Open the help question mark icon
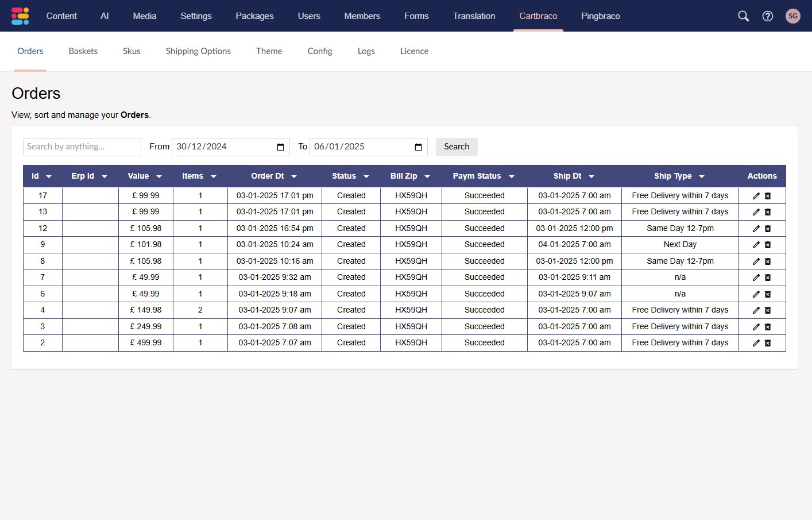The width and height of the screenshot is (812, 520). [768, 16]
